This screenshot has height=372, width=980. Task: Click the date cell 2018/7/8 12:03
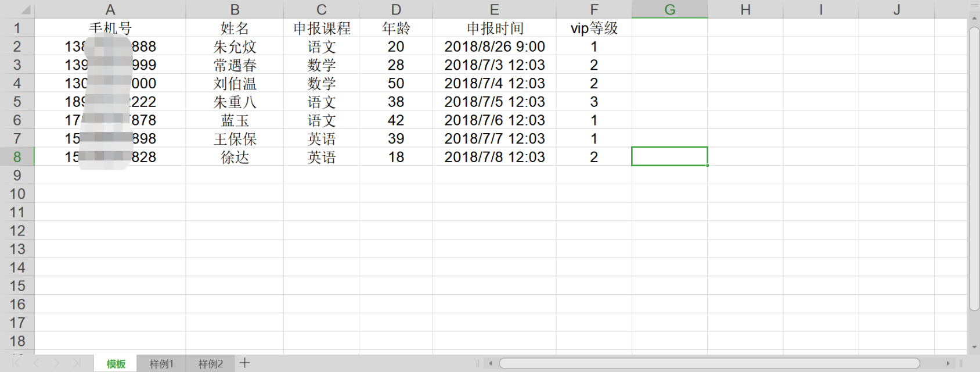pyautogui.click(x=494, y=157)
